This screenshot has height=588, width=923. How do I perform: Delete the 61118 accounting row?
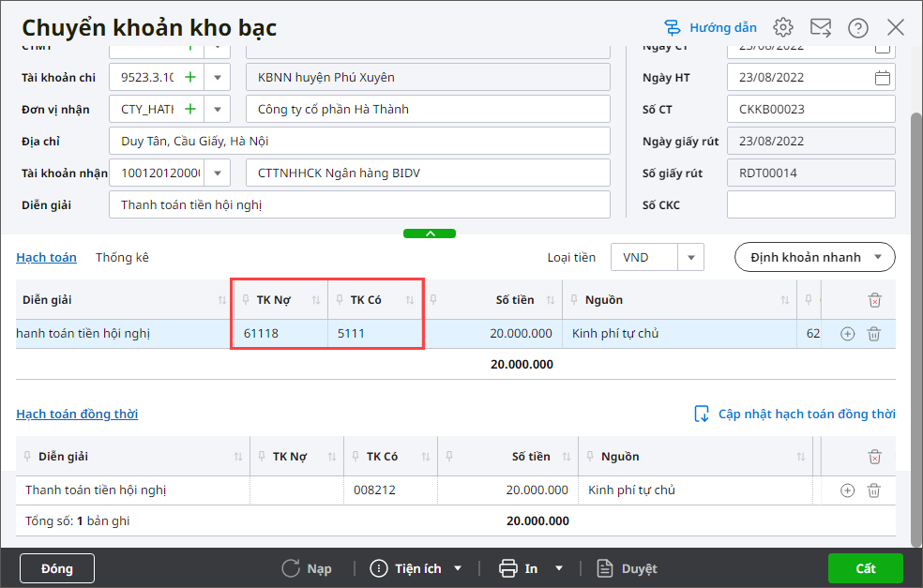coord(874,334)
